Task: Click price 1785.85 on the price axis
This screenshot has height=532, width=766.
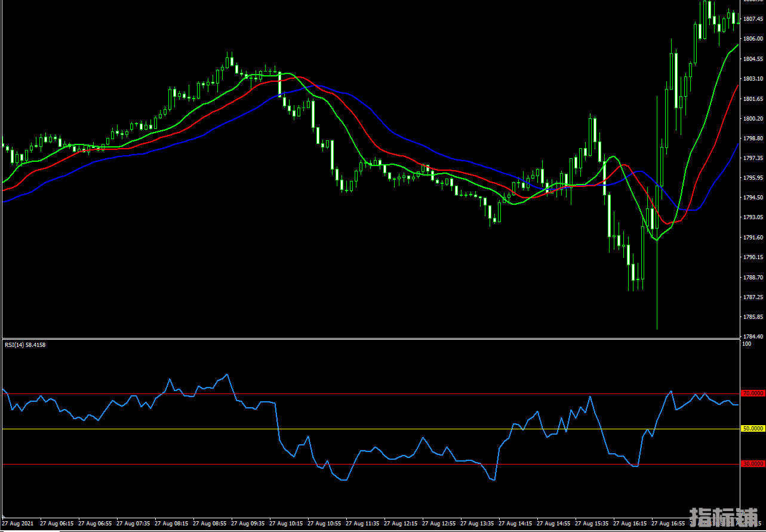Action: [x=753, y=317]
